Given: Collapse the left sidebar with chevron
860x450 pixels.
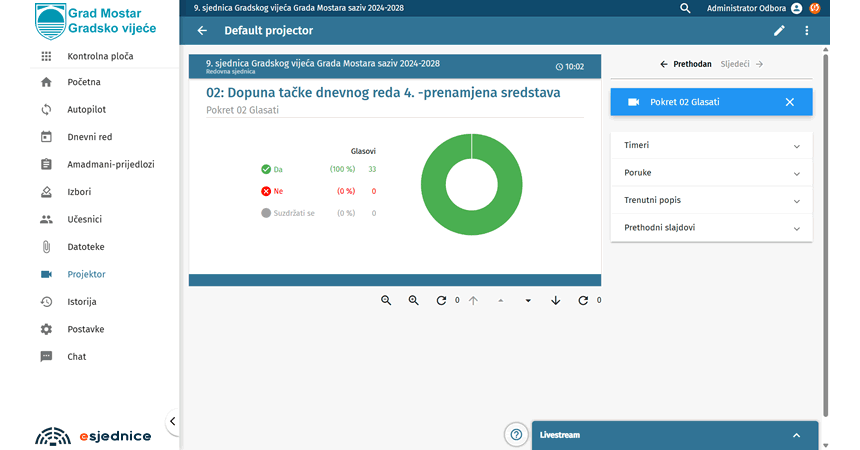Looking at the screenshot, I should click(x=172, y=421).
